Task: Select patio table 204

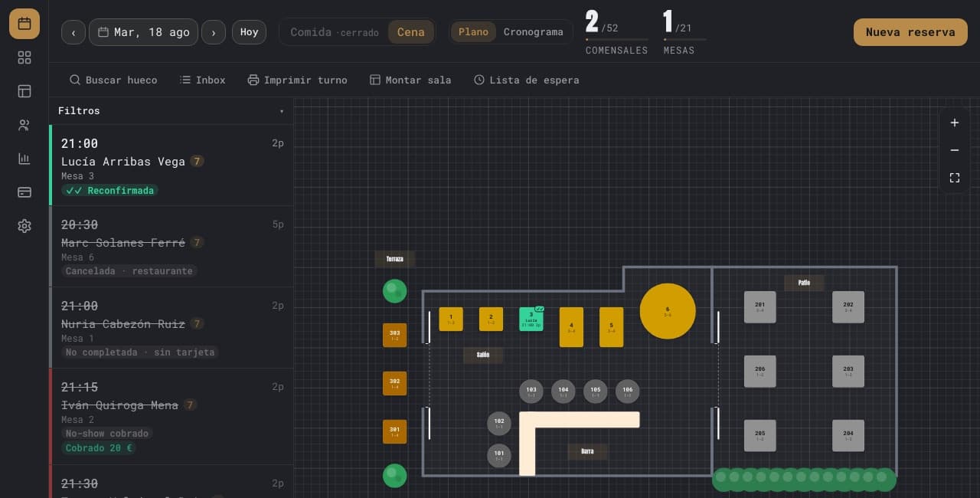Action: [x=848, y=435]
